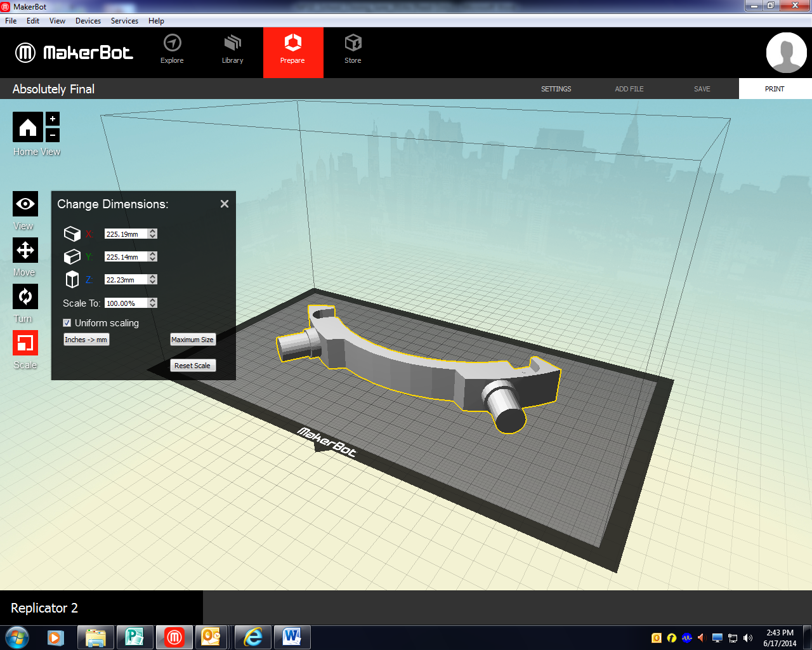Switch to MakerBot in the taskbar

174,637
